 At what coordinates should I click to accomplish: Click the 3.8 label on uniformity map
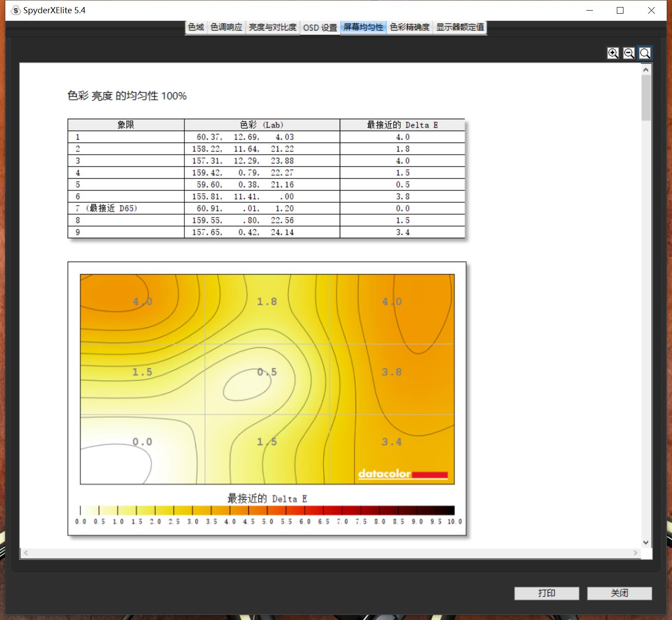(x=392, y=372)
